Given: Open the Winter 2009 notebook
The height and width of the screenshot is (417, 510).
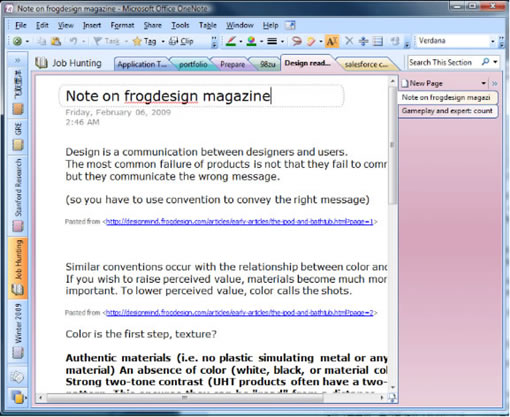Looking at the screenshot, I should point(18,330).
